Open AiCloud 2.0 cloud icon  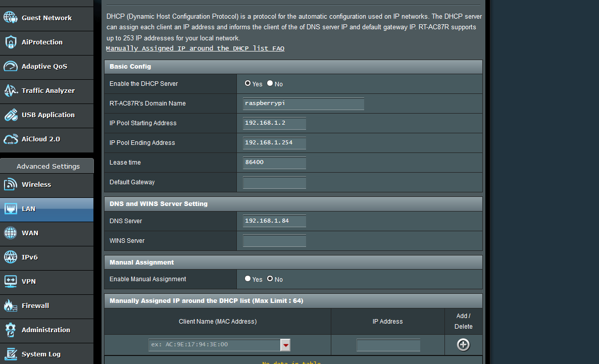(x=11, y=139)
